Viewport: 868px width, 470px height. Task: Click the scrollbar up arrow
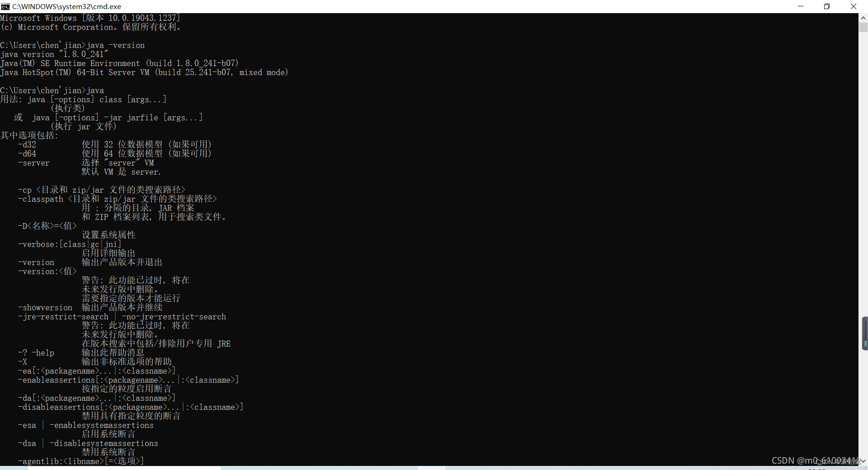pyautogui.click(x=863, y=18)
